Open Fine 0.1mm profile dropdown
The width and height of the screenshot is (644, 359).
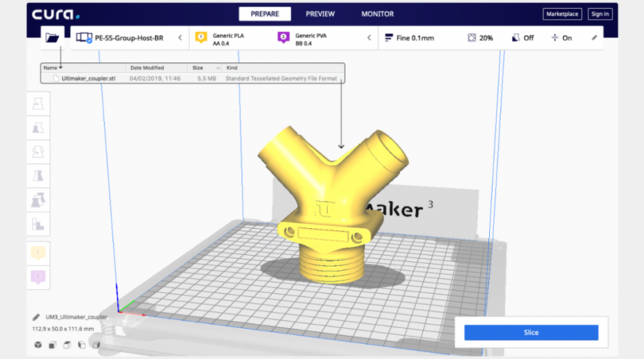coord(415,37)
